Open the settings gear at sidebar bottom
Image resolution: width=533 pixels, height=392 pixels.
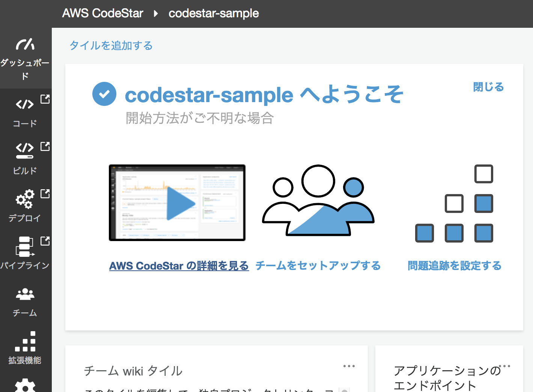click(x=25, y=385)
